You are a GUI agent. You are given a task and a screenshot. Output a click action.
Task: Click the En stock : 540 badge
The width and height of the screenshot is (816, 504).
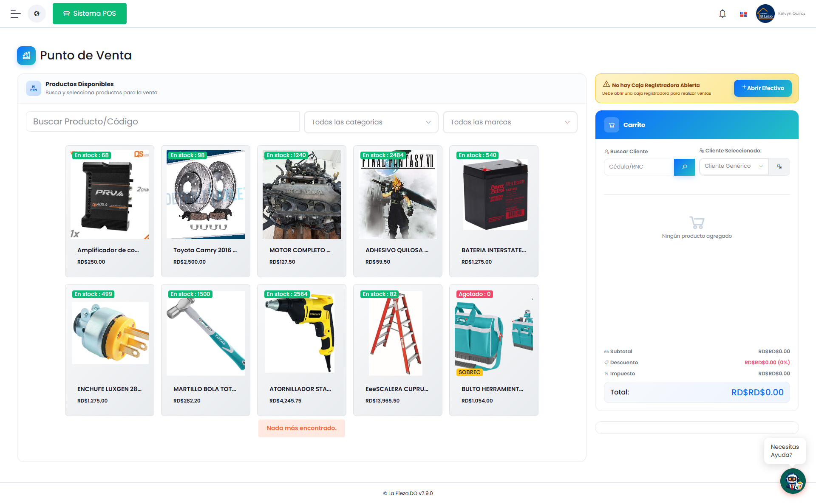tap(477, 155)
